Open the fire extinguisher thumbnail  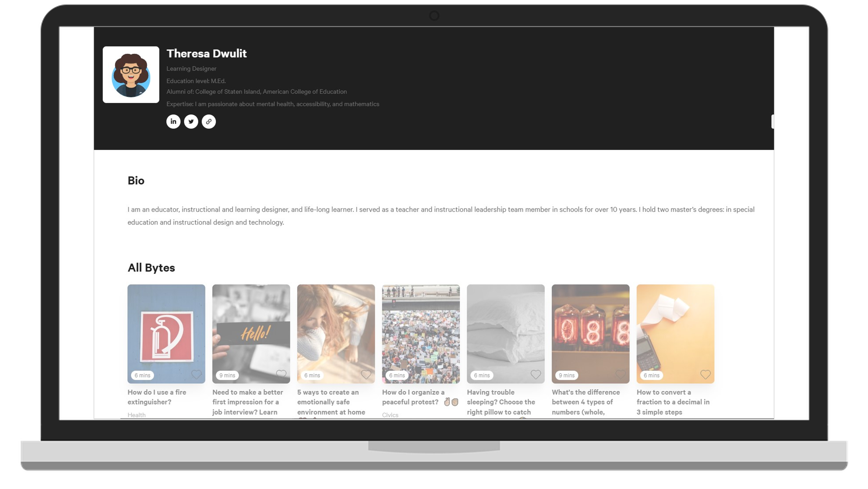pyautogui.click(x=166, y=330)
